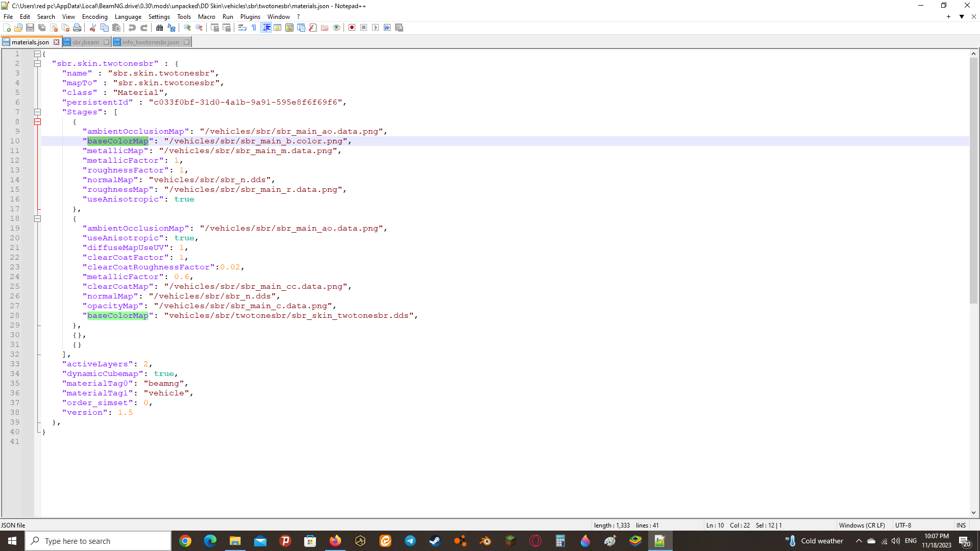Screen dimensions: 980x551
Task: Click the Save file toolbar icon
Action: tap(30, 28)
